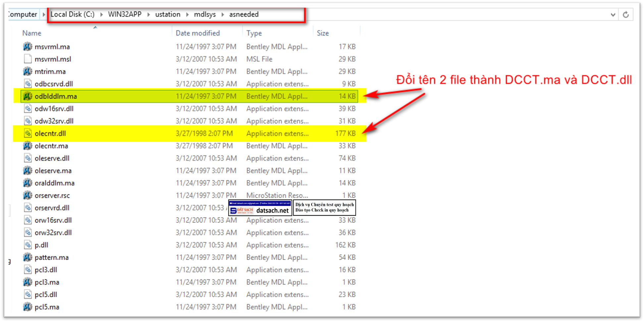
Task: Select the orserver.rsc resource file icon
Action: [27, 195]
